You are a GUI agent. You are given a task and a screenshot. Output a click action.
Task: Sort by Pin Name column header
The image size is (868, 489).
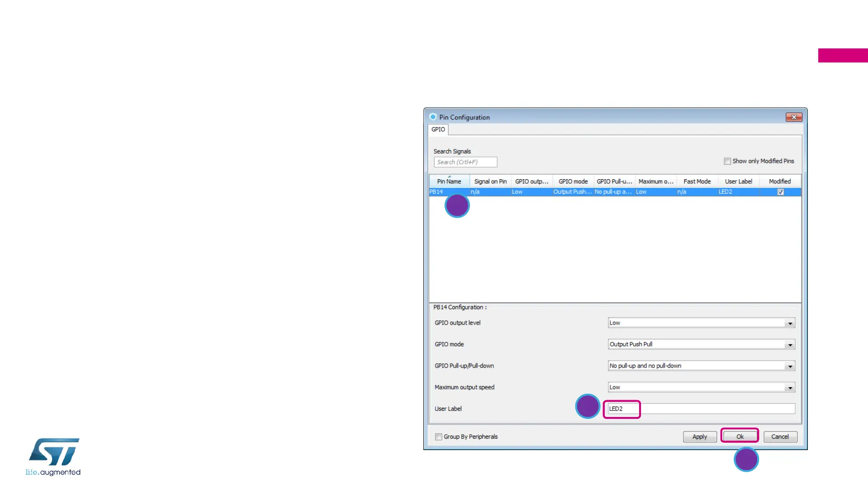point(449,182)
